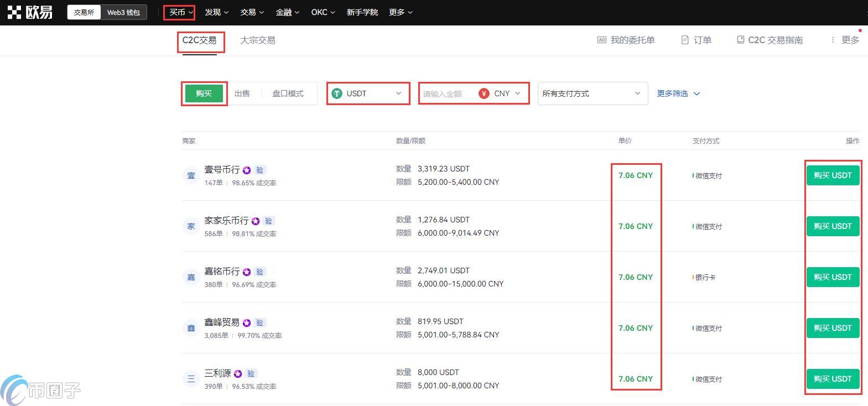Open the CNY currency dropdown
868x406 pixels.
[501, 93]
